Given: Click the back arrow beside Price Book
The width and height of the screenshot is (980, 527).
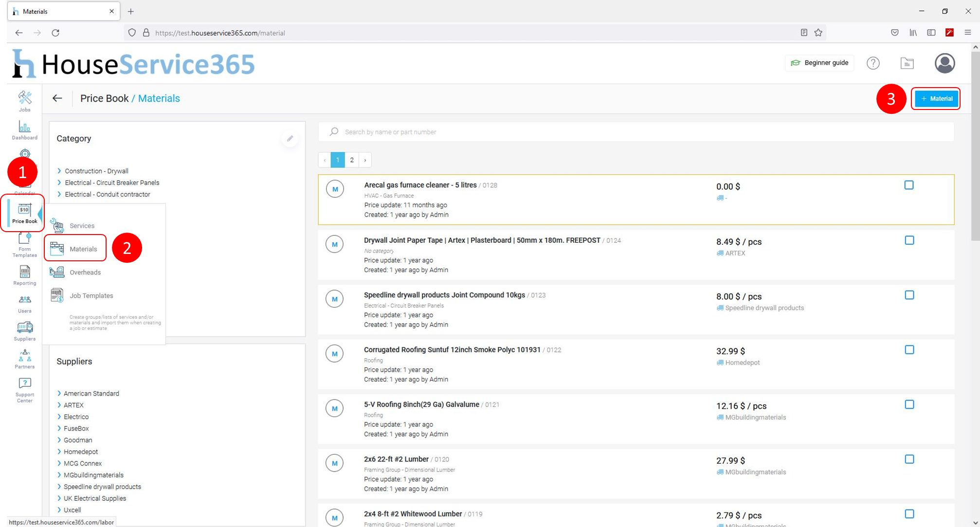Looking at the screenshot, I should pyautogui.click(x=57, y=98).
